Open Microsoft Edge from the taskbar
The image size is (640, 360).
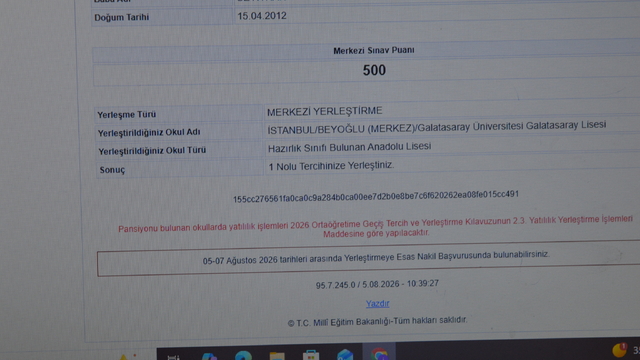pyautogui.click(x=243, y=356)
